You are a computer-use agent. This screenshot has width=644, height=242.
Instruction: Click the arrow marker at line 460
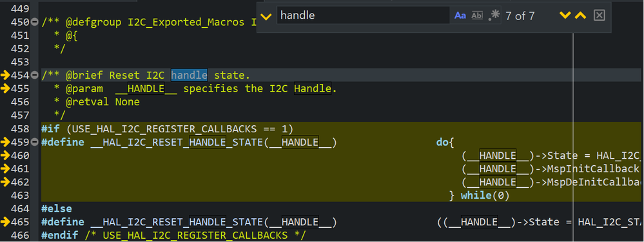pyautogui.click(x=5, y=156)
